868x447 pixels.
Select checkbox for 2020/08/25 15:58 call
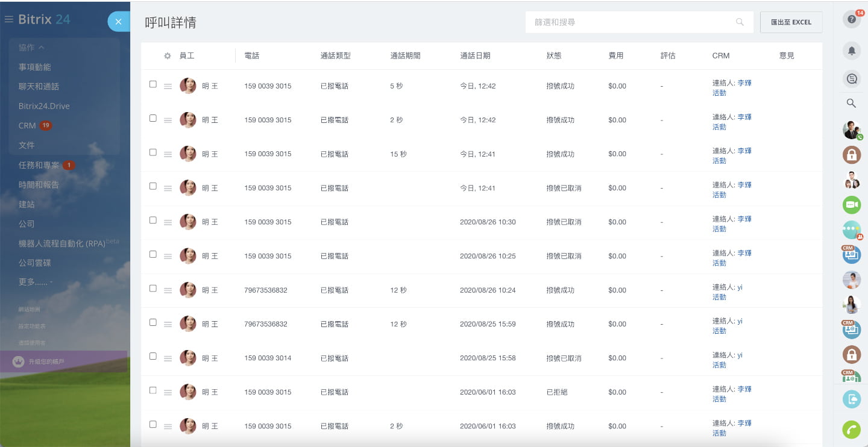click(153, 357)
